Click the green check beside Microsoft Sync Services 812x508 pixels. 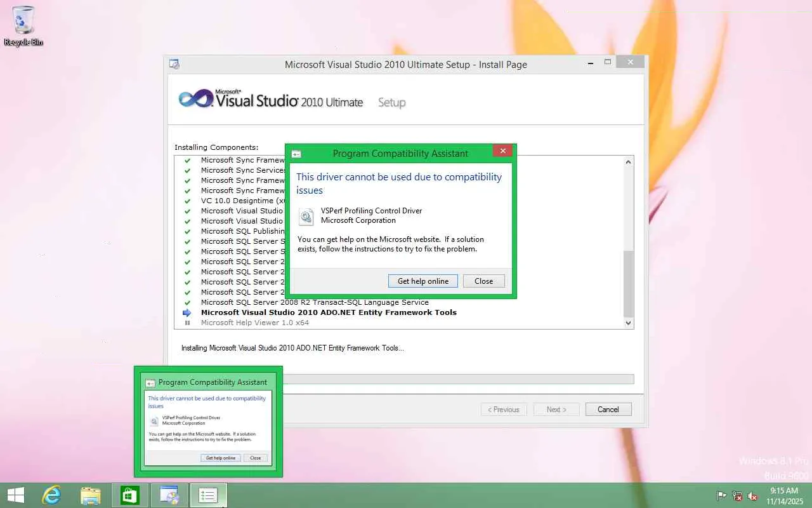pyautogui.click(x=187, y=170)
